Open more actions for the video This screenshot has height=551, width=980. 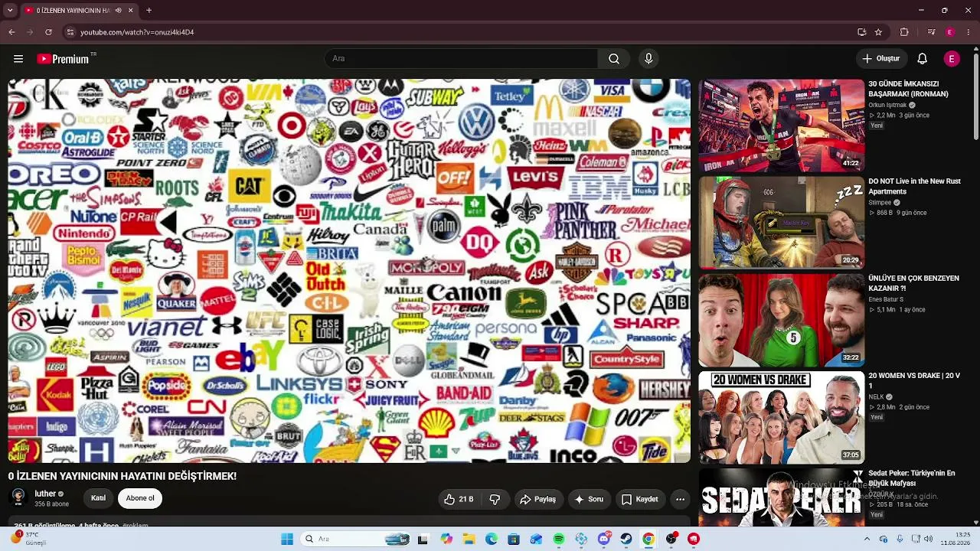(x=680, y=500)
